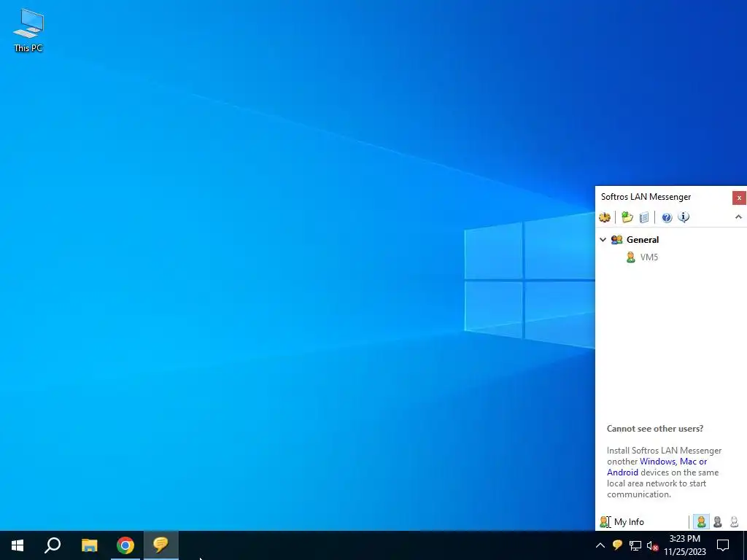The height and width of the screenshot is (560, 747).
Task: Show hidden system tray icons
Action: click(600, 545)
